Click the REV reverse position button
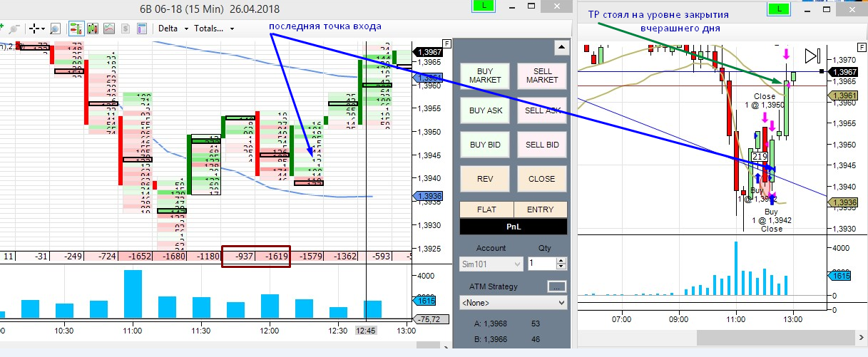 tap(485, 179)
